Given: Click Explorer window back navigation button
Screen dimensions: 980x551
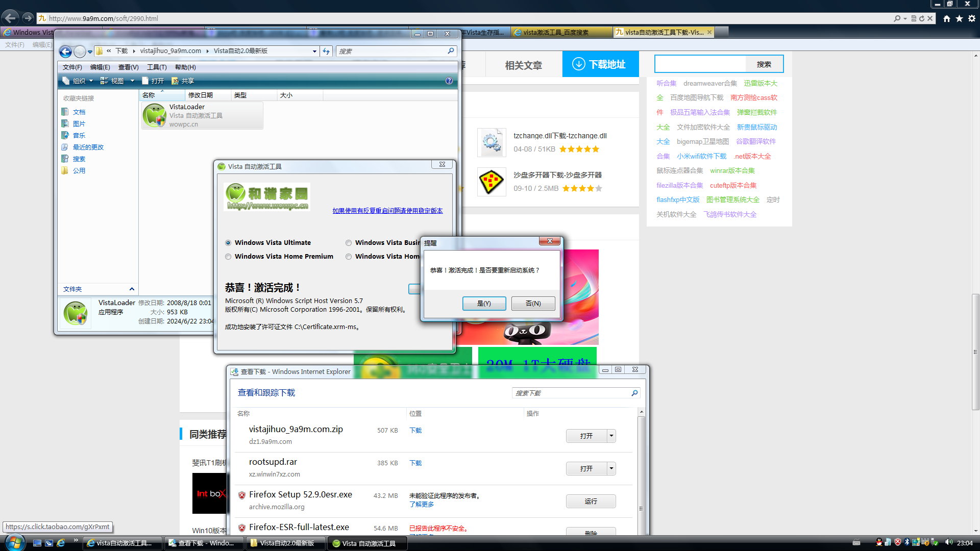Looking at the screenshot, I should pyautogui.click(x=65, y=51).
